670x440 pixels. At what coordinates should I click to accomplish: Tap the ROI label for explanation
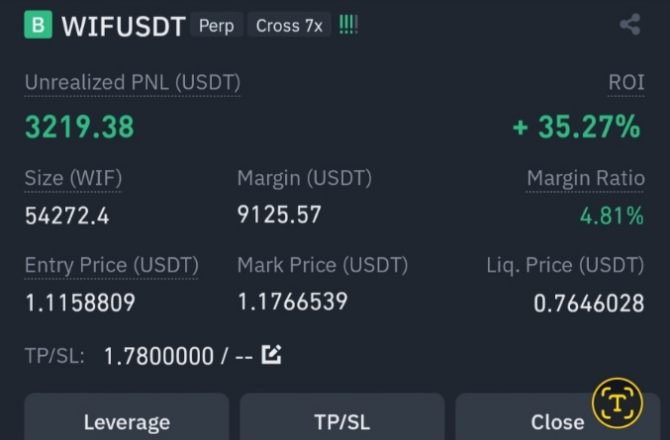coord(626,82)
